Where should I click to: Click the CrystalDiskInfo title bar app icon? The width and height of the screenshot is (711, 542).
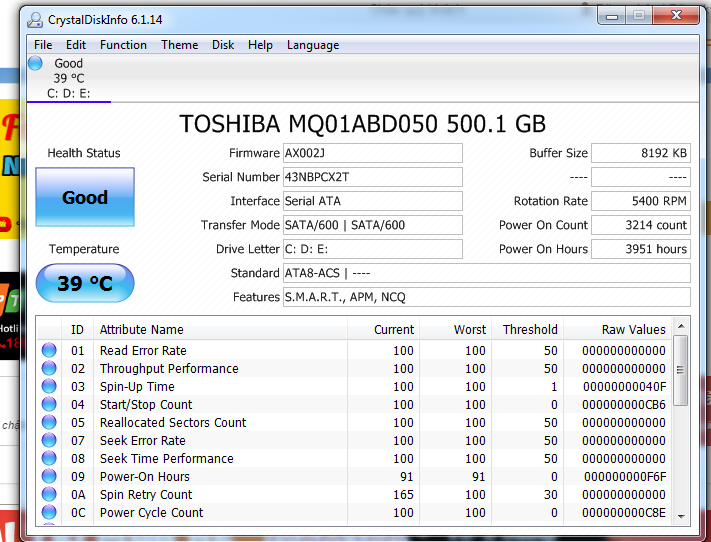pyautogui.click(x=36, y=18)
